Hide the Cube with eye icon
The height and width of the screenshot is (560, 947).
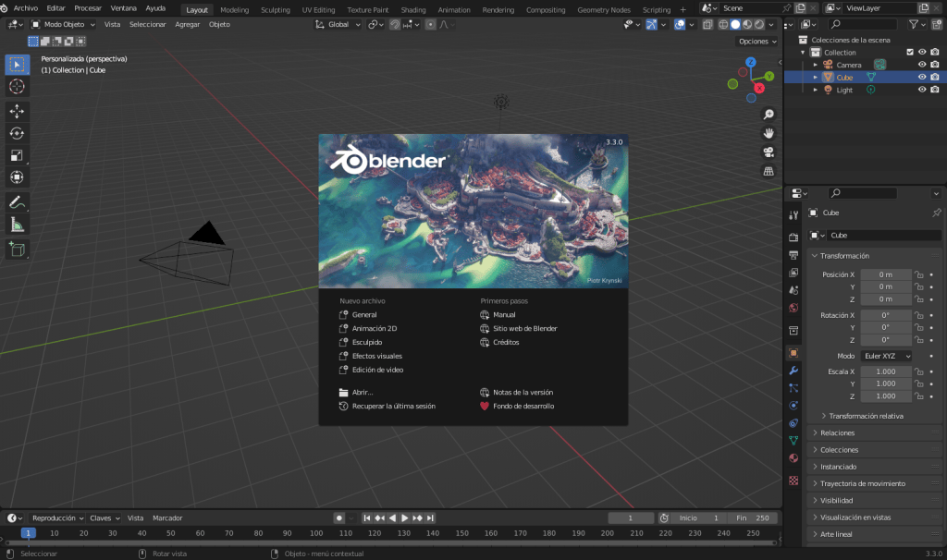coord(922,78)
